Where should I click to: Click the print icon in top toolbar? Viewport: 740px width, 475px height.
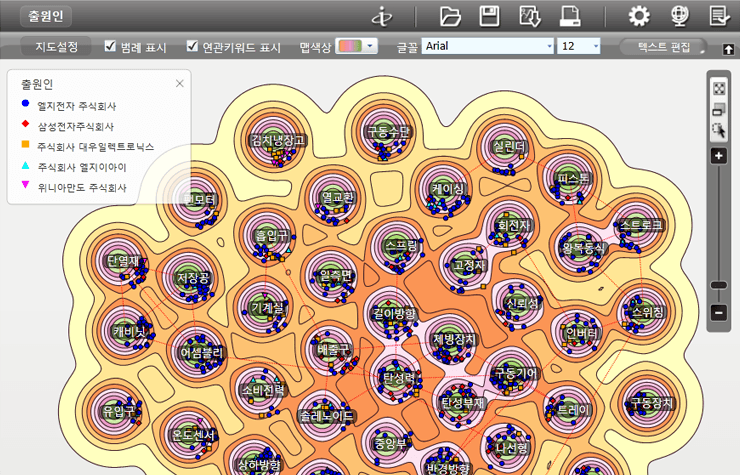(570, 15)
